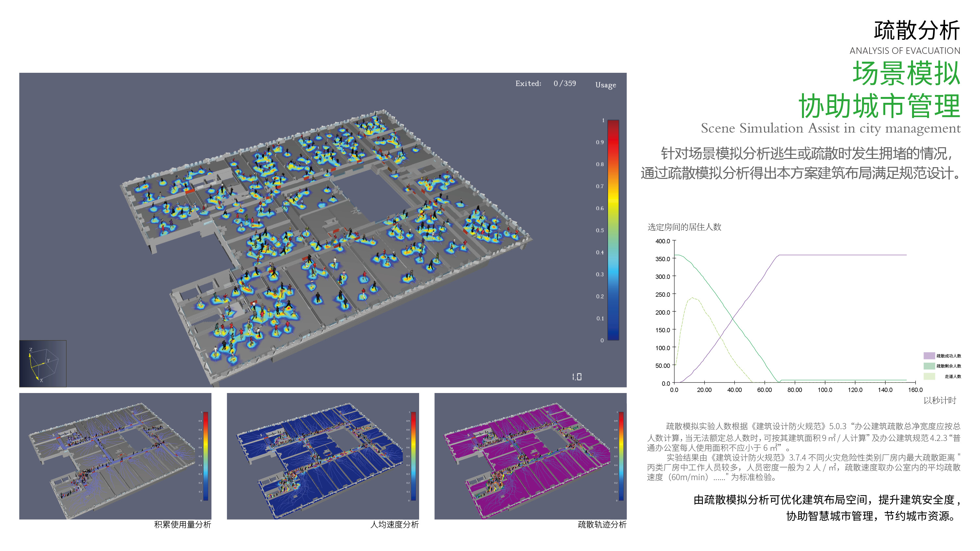The image size is (980, 551).
Task: Click the color scale in 积累使用量分析 thumbnail
Action: click(206, 456)
